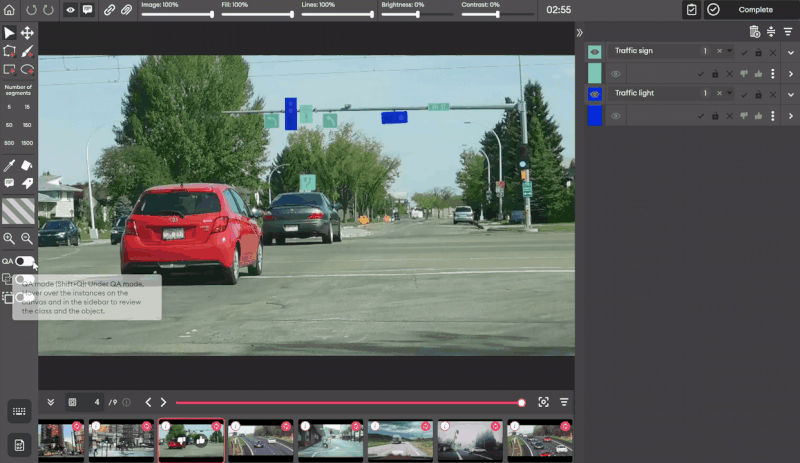The width and height of the screenshot is (800, 463).
Task: Set number of segments to 500
Action: coord(9,143)
